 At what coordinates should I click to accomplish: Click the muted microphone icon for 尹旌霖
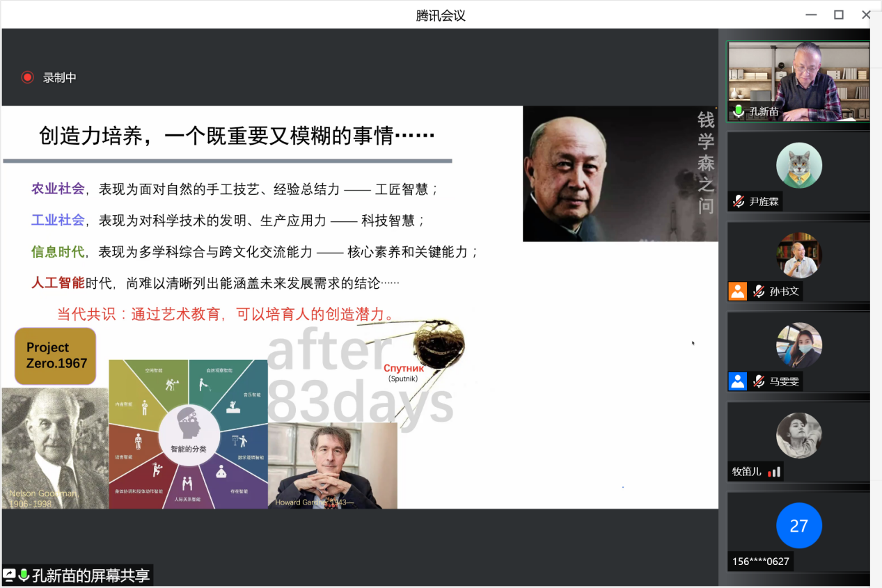[739, 201]
